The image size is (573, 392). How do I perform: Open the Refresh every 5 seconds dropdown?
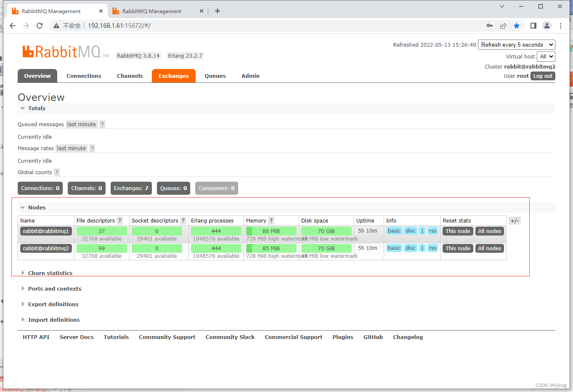pyautogui.click(x=517, y=45)
